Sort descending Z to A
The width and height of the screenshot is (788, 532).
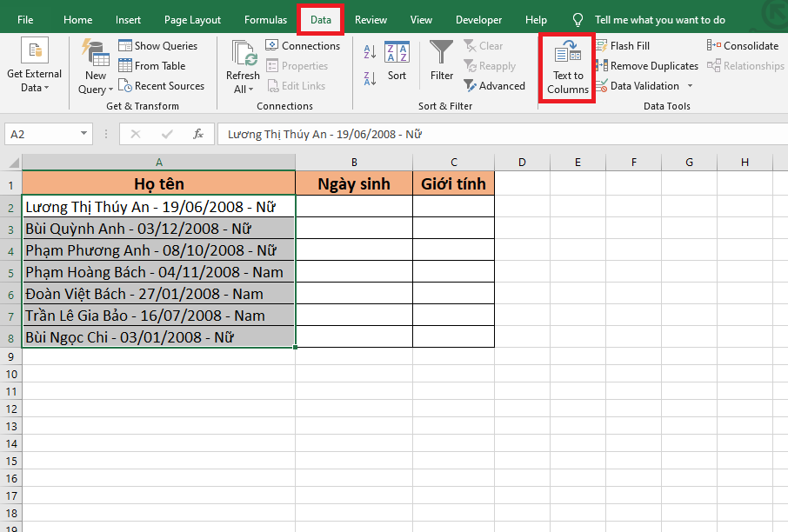(370, 76)
